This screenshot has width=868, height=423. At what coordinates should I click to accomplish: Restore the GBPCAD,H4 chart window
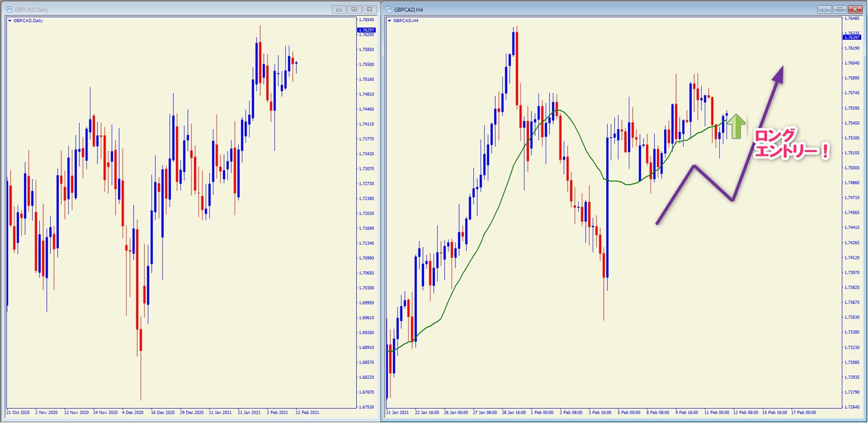(839, 10)
